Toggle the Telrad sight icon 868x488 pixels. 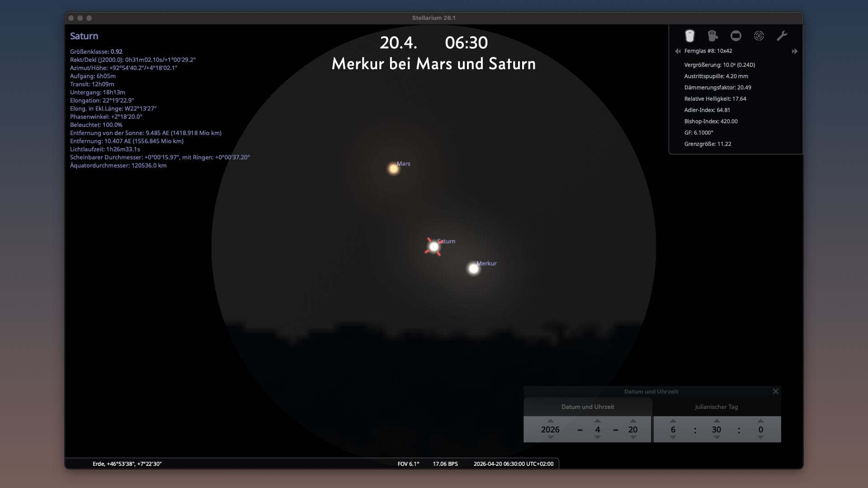[759, 36]
